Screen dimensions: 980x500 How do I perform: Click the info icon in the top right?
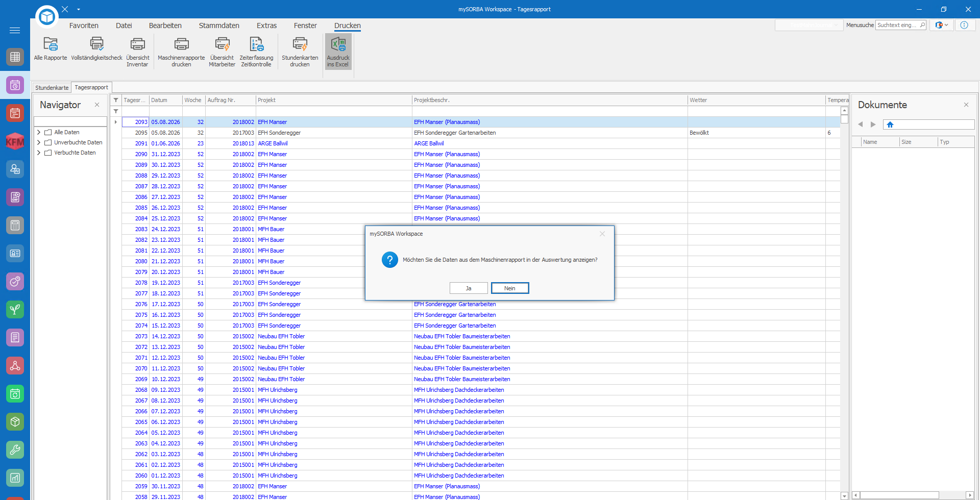click(964, 25)
